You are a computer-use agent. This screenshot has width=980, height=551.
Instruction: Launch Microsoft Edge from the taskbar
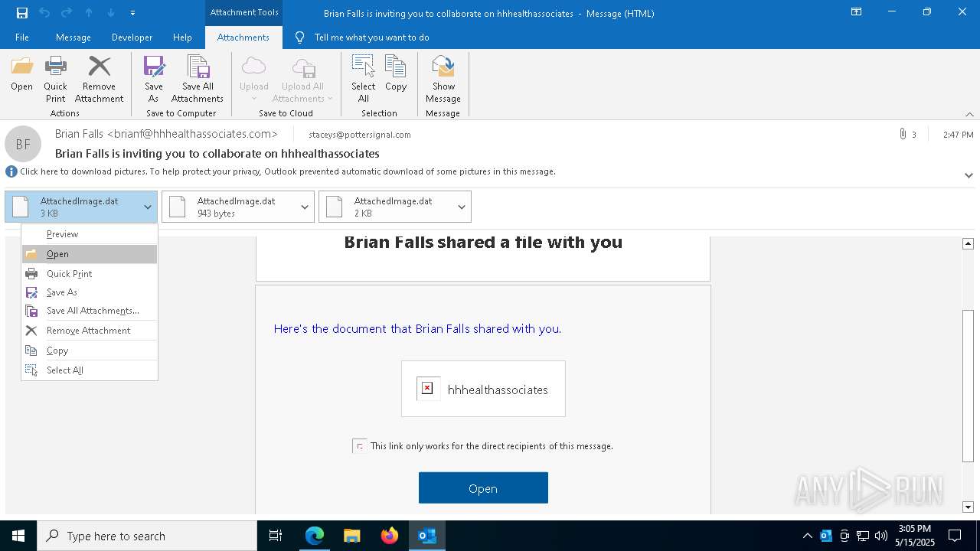pyautogui.click(x=315, y=536)
